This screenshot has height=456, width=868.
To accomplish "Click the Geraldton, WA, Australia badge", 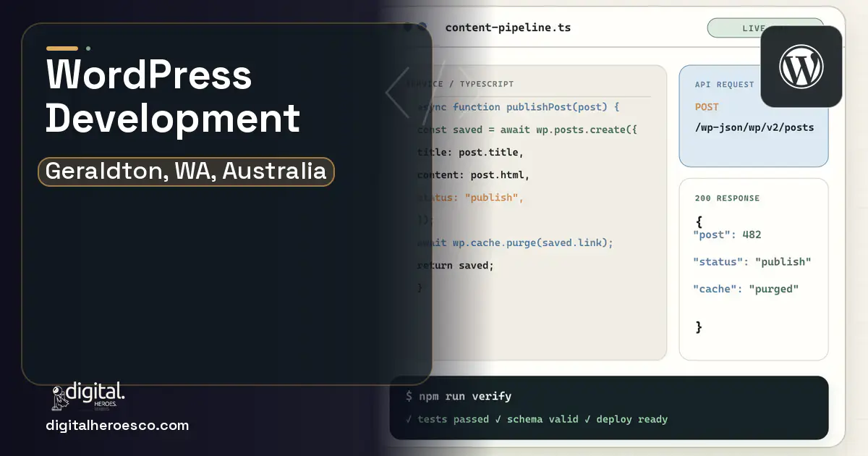I will coord(186,172).
